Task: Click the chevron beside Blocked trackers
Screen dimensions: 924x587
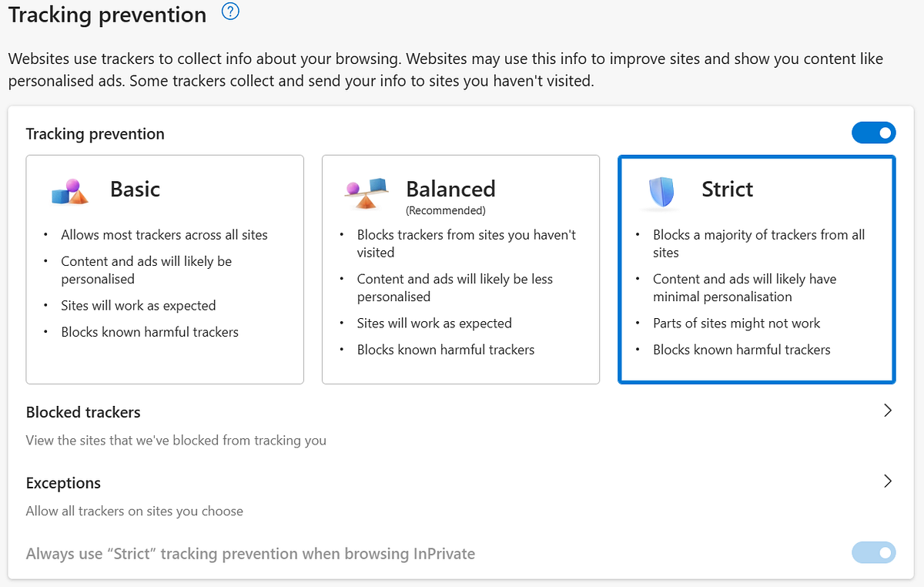Action: coord(887,411)
